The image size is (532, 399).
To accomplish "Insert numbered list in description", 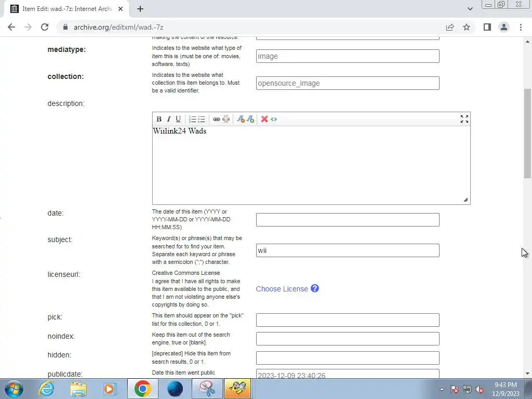I will point(192,119).
